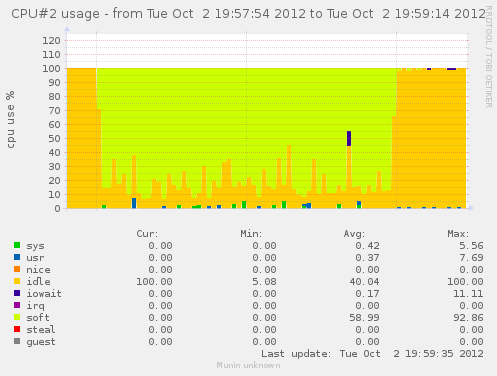Screen dimensions: 497x376
Task: Click the Last update timestamp text
Action: pyautogui.click(x=372, y=354)
